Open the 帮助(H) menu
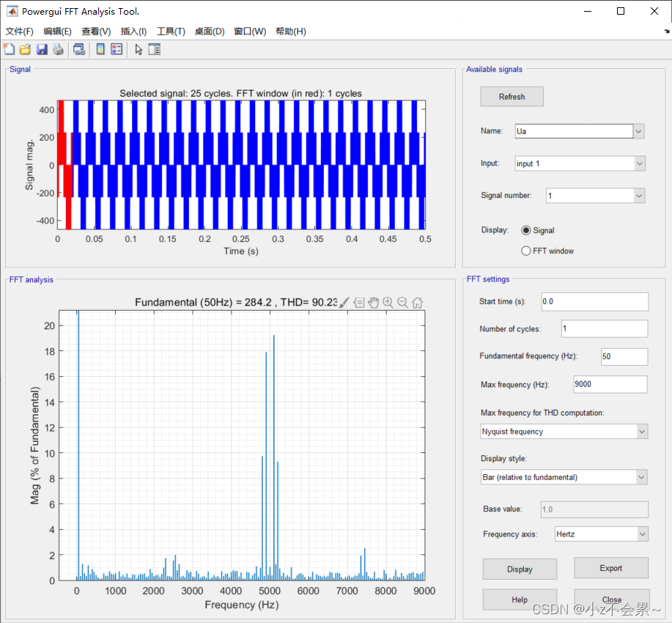Viewport: 672px width, 623px height. (x=291, y=32)
